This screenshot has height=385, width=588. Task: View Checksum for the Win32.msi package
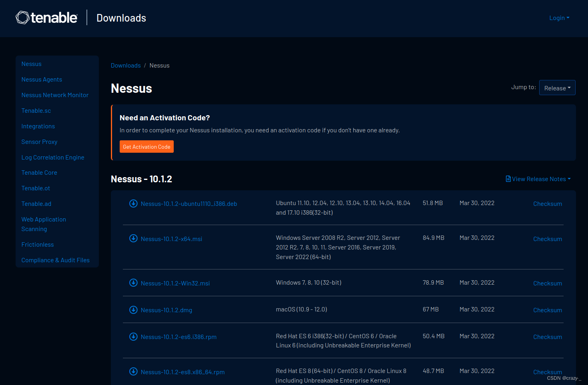pyautogui.click(x=548, y=283)
